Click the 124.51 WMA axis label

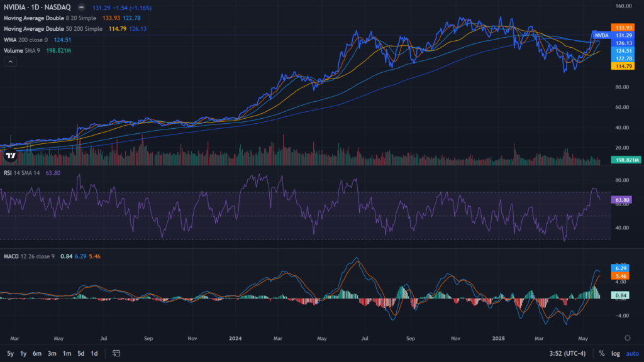(x=623, y=51)
